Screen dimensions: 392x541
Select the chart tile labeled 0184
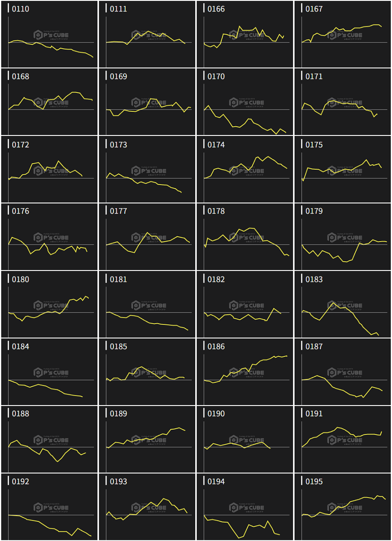tap(49, 372)
